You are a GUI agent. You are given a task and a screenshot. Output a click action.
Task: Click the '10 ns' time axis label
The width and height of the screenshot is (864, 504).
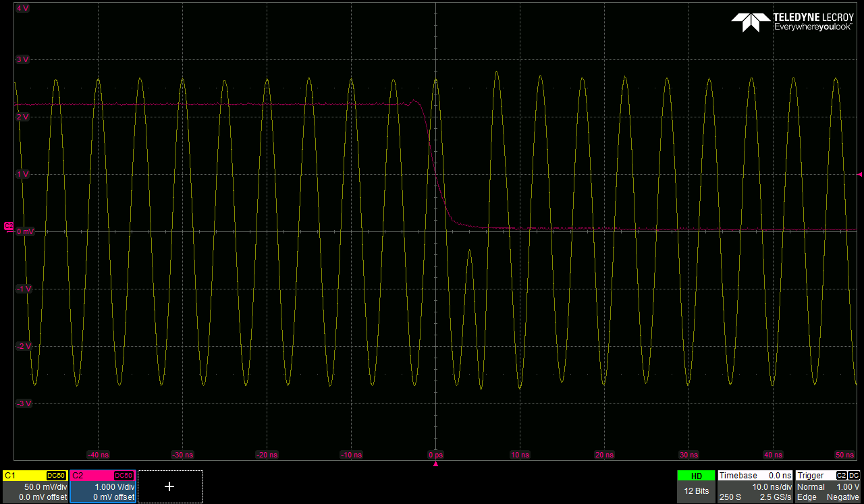coord(520,455)
